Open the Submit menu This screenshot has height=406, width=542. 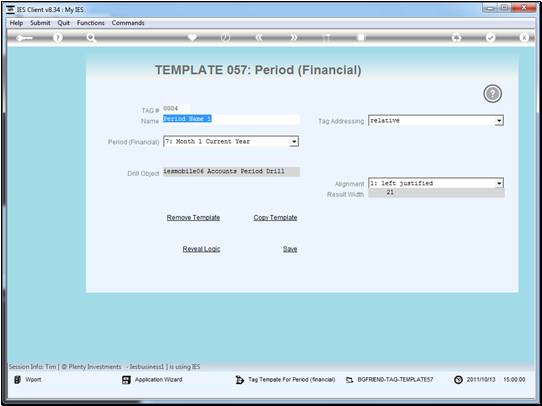pyautogui.click(x=40, y=23)
